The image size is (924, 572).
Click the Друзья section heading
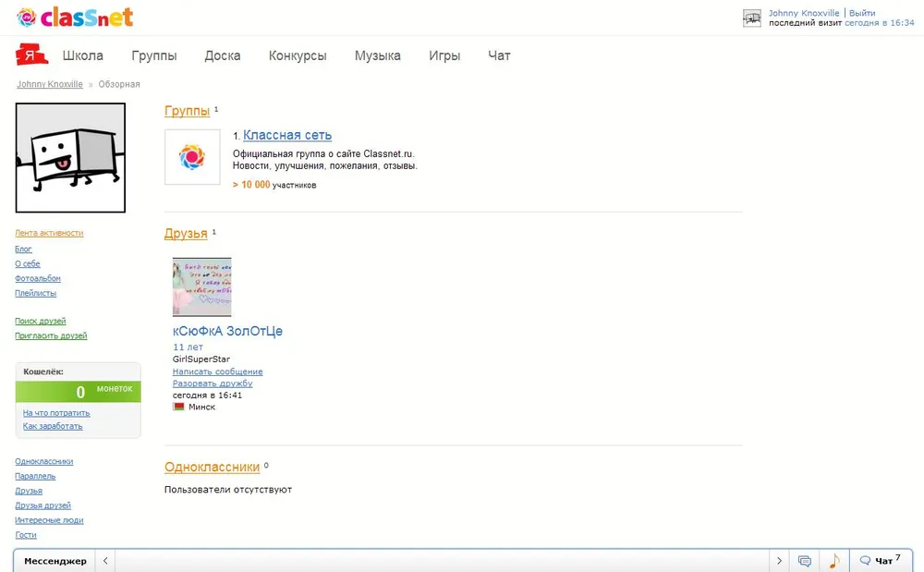(x=186, y=234)
